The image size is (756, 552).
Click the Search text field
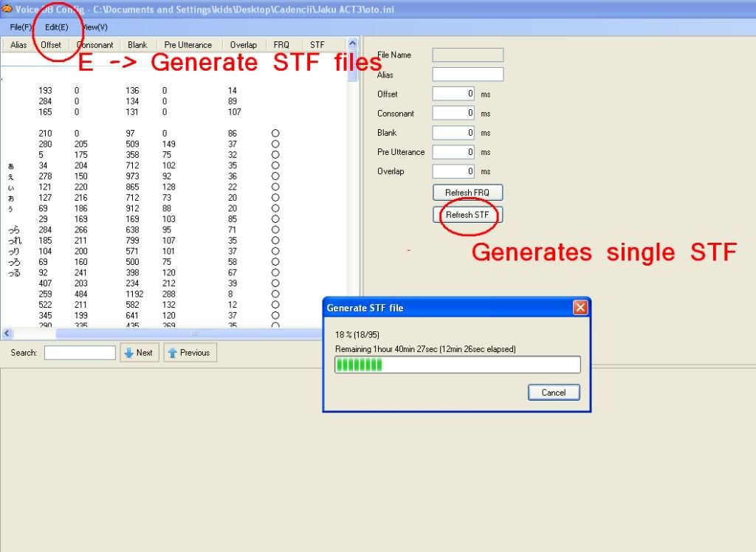coord(80,353)
